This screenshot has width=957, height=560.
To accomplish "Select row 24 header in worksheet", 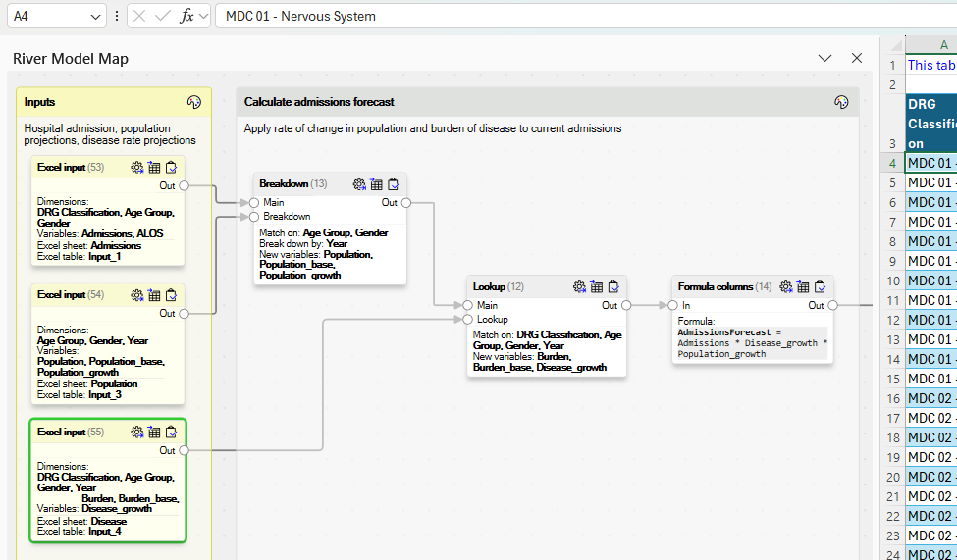I will pyautogui.click(x=892, y=554).
